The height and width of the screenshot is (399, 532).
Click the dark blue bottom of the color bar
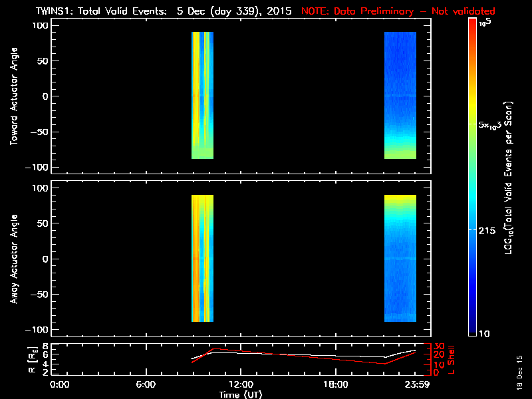pos(472,329)
